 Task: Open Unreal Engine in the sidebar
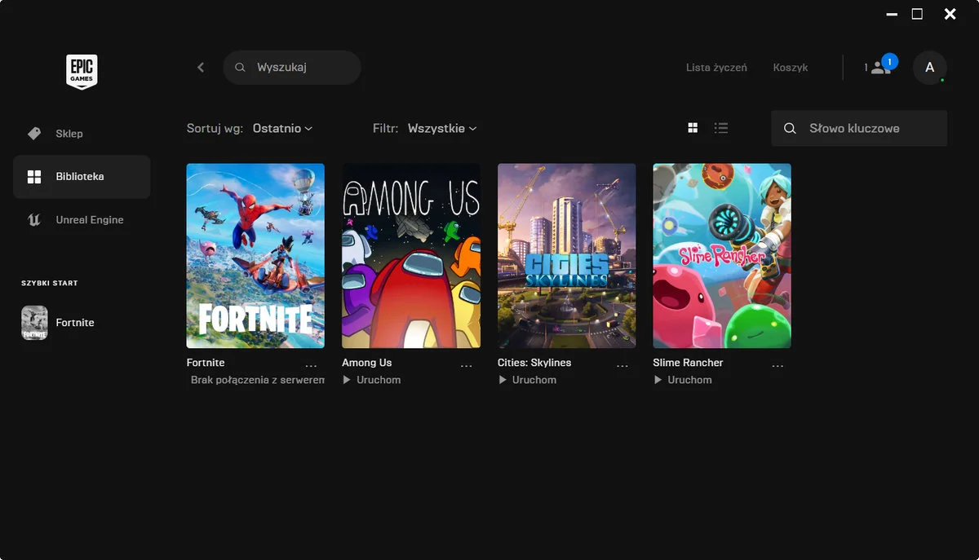click(89, 220)
